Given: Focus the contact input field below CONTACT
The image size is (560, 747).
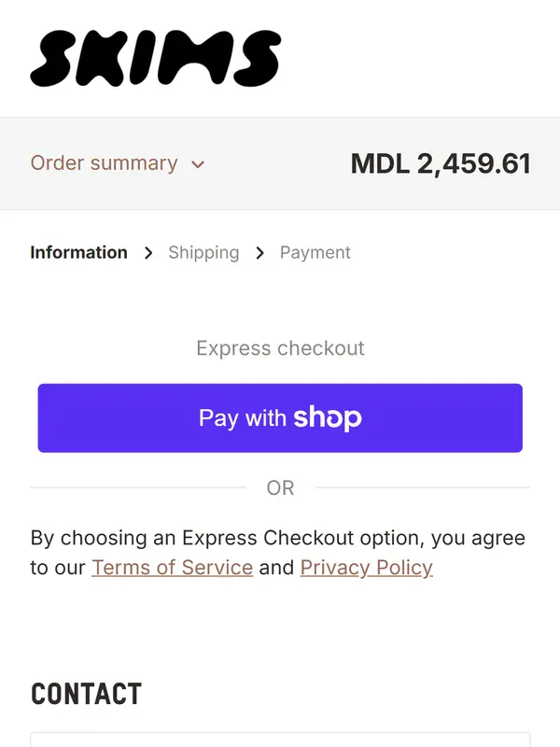Looking at the screenshot, I should [280, 740].
